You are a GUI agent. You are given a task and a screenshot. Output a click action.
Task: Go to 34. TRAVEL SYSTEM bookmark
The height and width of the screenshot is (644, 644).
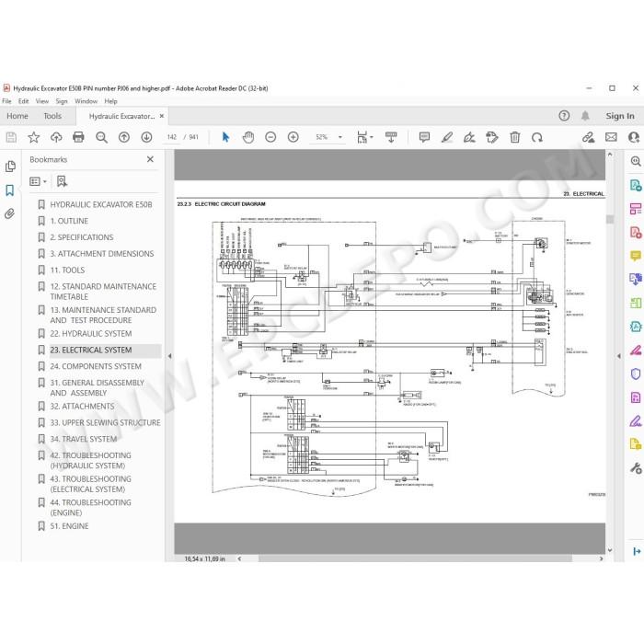tap(84, 439)
